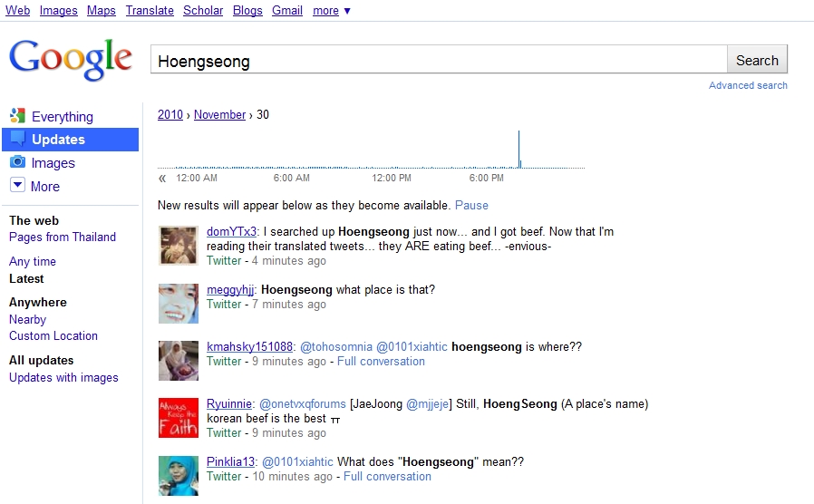Filter by Updates with images
Screen dimensions: 814x504
[x=63, y=377]
